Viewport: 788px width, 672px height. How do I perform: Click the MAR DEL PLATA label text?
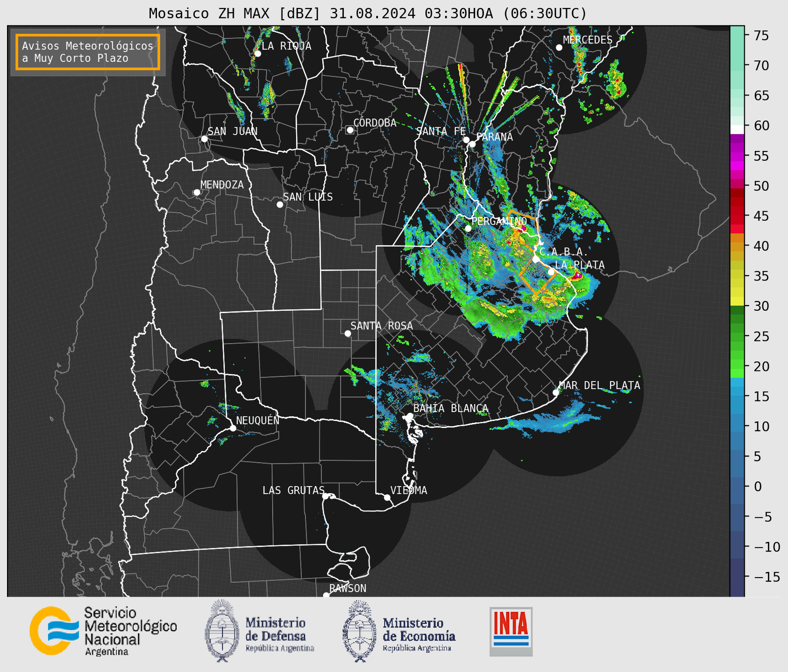point(599,385)
